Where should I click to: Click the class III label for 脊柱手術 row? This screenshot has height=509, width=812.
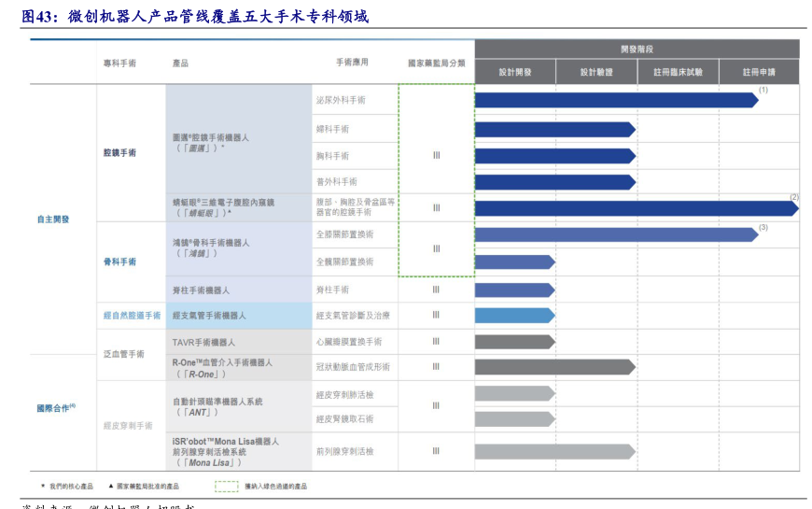(x=436, y=290)
